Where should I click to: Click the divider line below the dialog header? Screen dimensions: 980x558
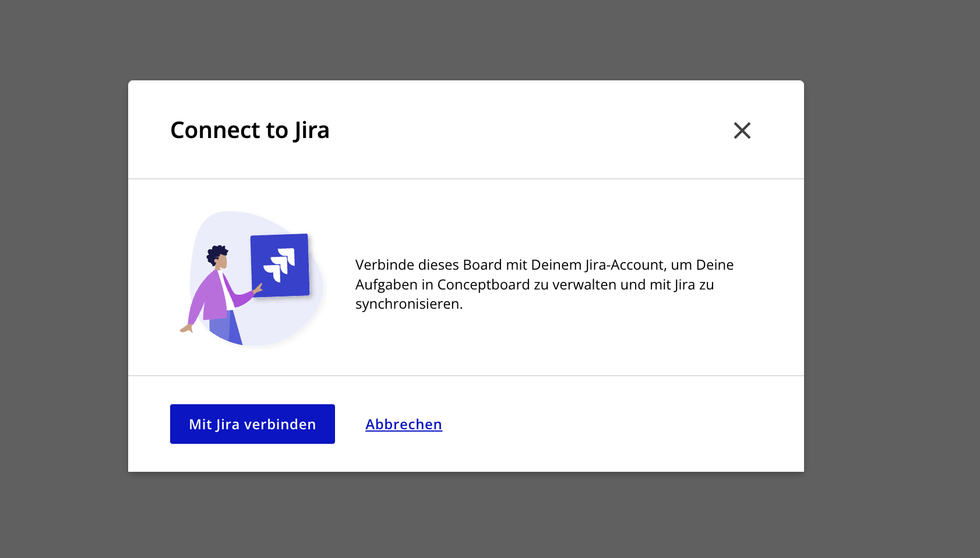tap(466, 179)
